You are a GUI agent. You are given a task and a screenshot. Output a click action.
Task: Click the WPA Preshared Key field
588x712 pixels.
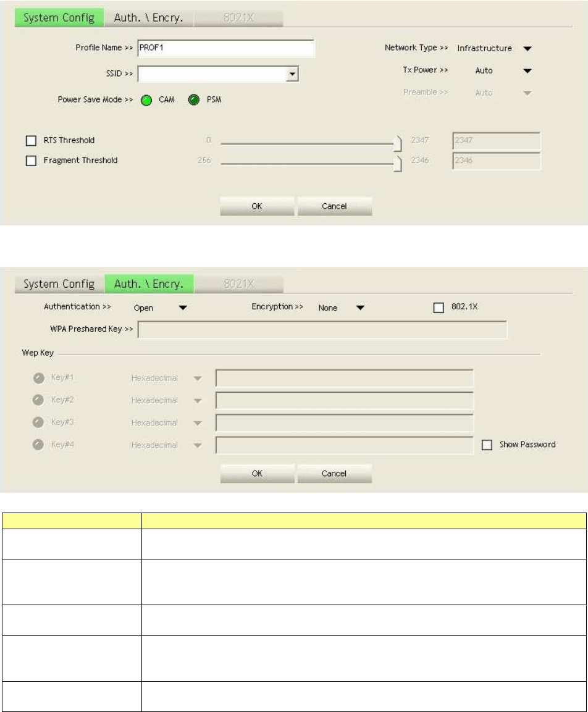click(322, 330)
